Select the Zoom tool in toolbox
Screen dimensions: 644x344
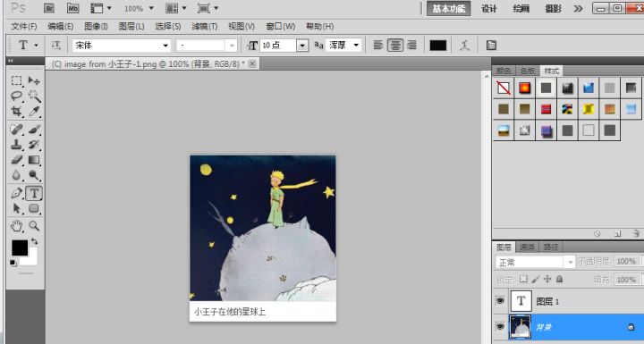(34, 225)
